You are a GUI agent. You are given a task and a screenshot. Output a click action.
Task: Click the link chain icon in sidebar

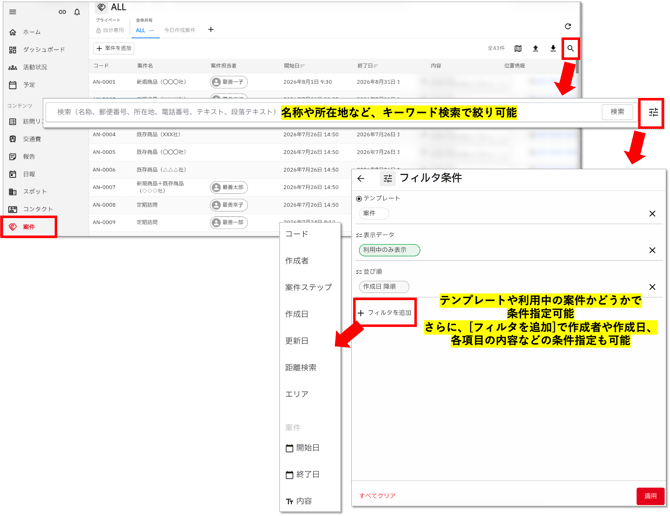click(62, 12)
